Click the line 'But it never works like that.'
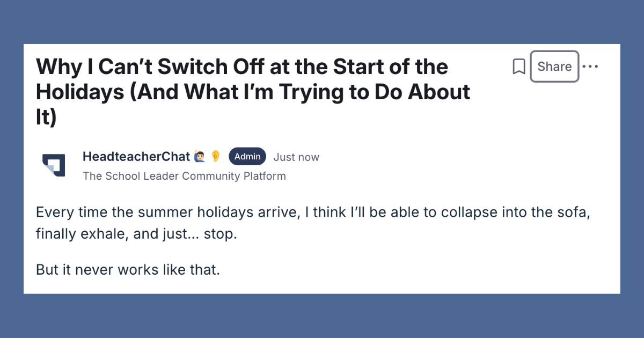This screenshot has width=644, height=338. (128, 269)
